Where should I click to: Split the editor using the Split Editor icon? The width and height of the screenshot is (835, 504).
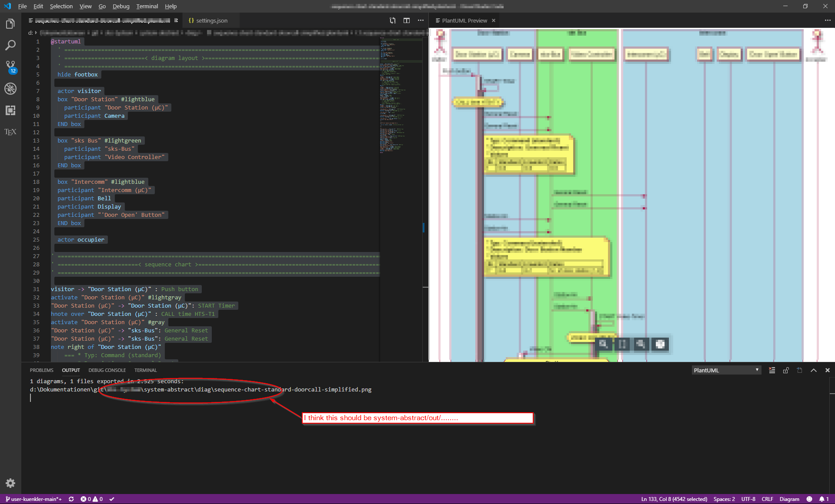407,20
